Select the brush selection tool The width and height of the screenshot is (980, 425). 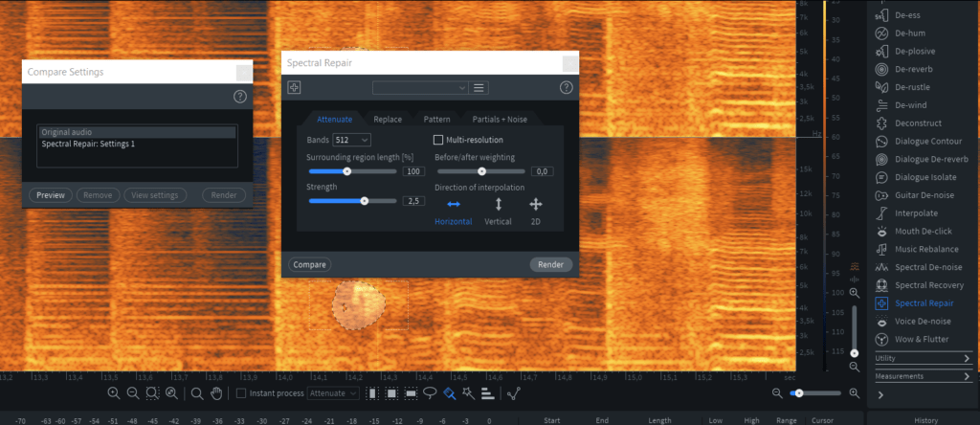click(x=449, y=393)
